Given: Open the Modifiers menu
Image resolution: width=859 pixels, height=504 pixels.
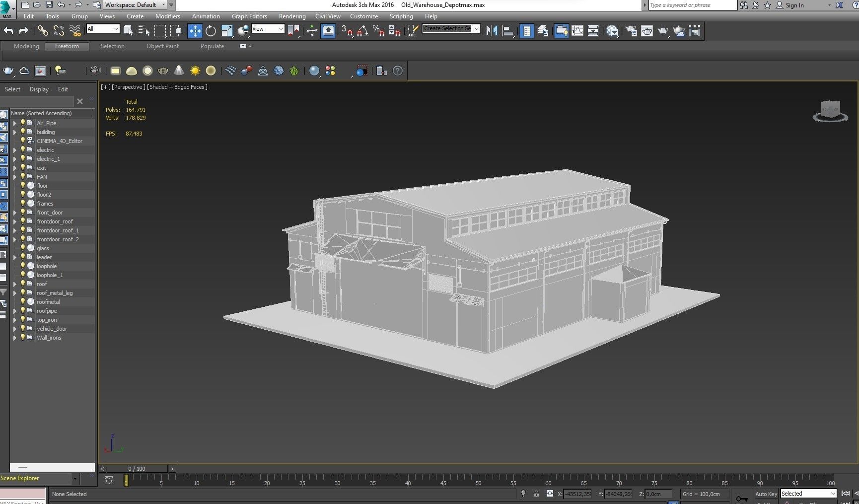Looking at the screenshot, I should pyautogui.click(x=168, y=16).
